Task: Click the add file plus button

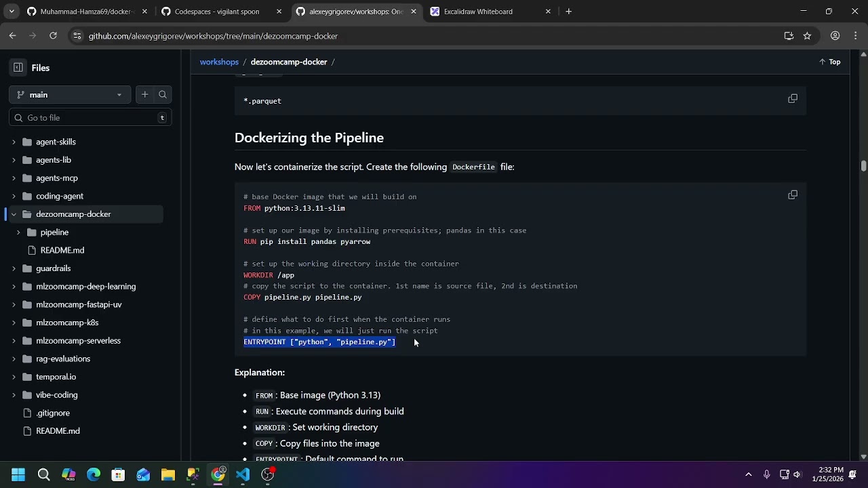Action: pos(145,95)
